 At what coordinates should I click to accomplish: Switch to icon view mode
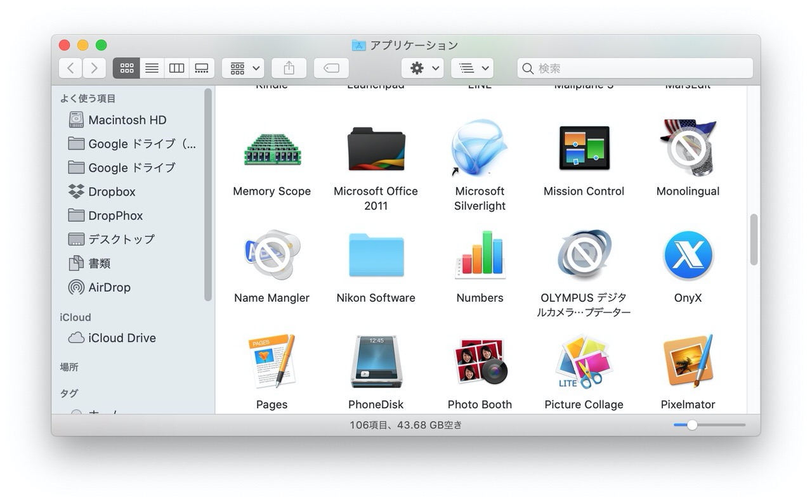click(x=126, y=68)
